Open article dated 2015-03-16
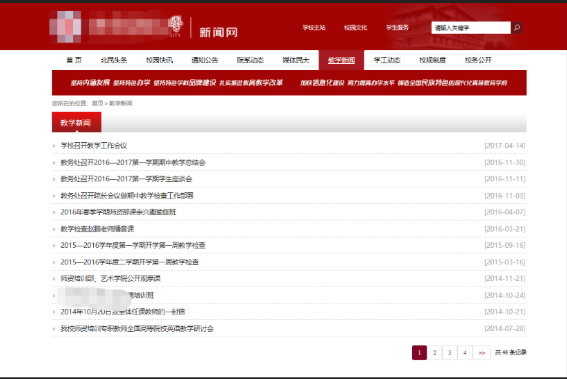 129,262
